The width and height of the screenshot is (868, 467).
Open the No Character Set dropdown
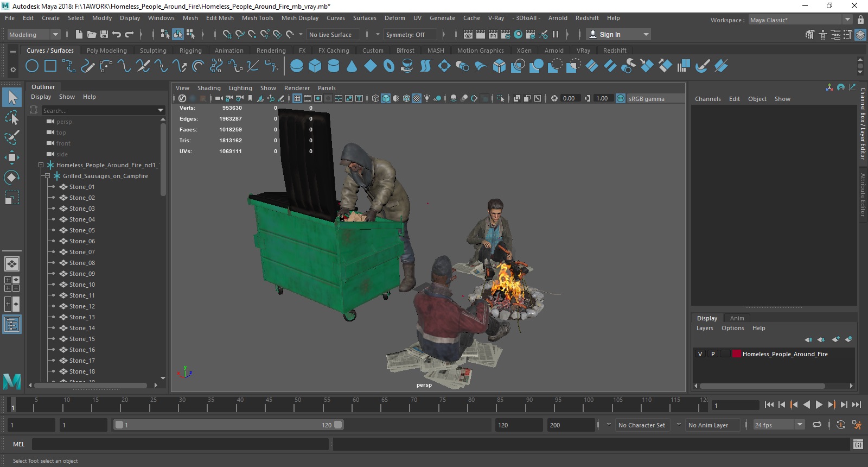[642, 425]
